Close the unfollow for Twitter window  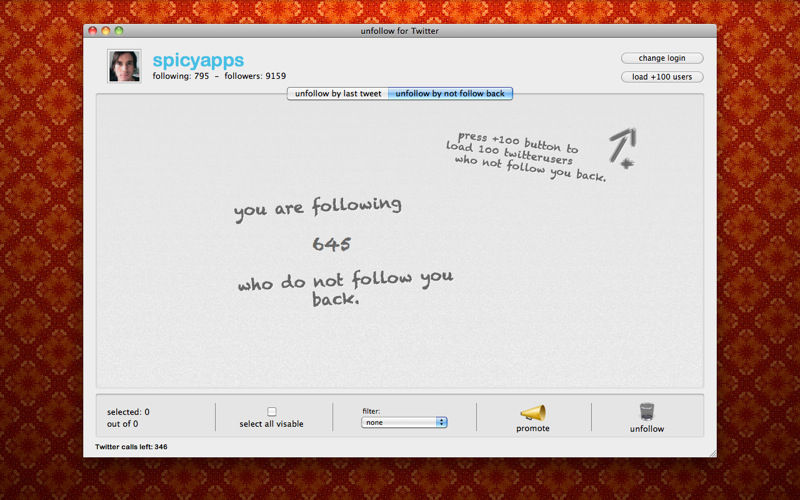click(x=93, y=31)
